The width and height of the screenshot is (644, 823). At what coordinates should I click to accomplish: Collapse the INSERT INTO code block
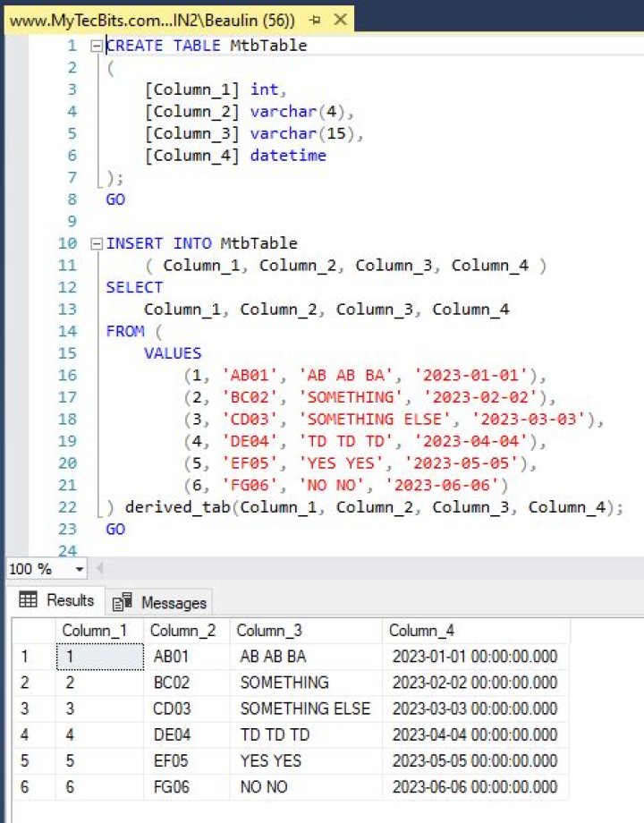tap(96, 244)
